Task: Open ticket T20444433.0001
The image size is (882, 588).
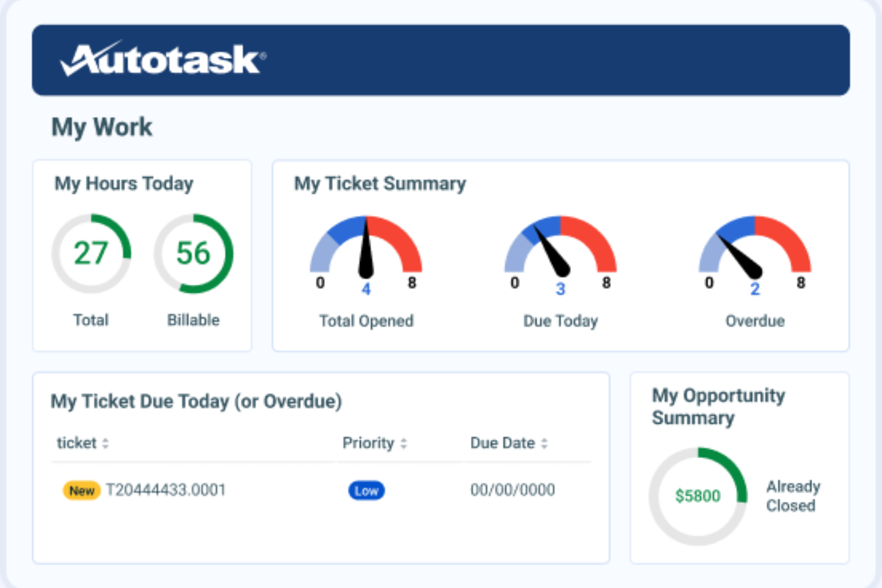Action: pos(166,490)
